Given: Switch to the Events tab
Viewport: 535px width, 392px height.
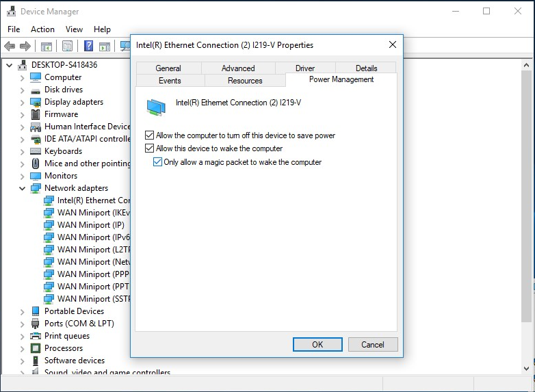Looking at the screenshot, I should (170, 81).
